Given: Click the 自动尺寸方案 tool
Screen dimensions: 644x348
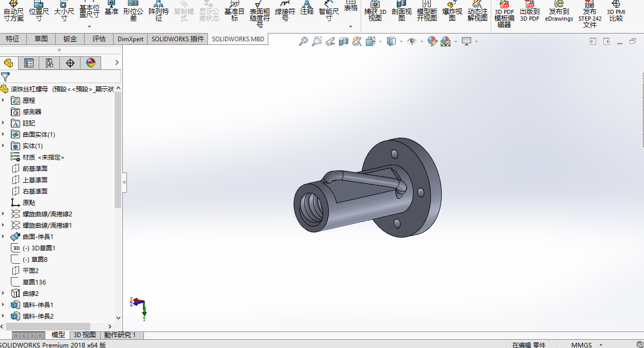Looking at the screenshot, I should coord(13,11).
